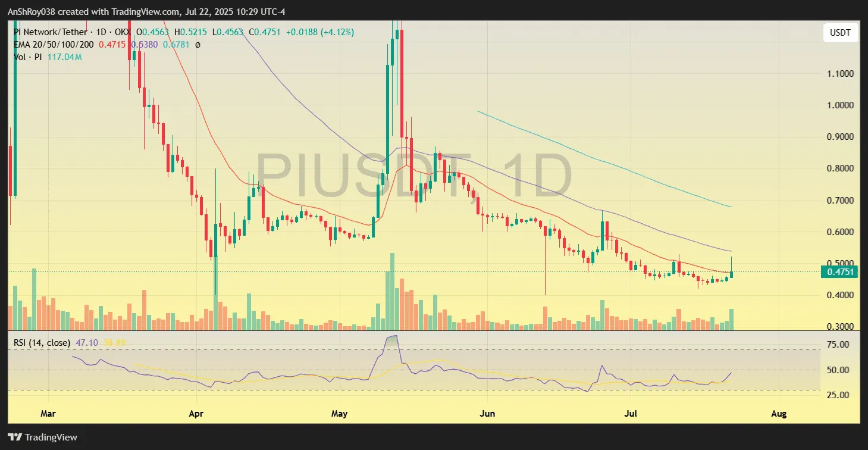This screenshot has height=450, width=868.
Task: Open the EMA 20/50/100/200 indicator legend
Action: pyautogui.click(x=54, y=45)
